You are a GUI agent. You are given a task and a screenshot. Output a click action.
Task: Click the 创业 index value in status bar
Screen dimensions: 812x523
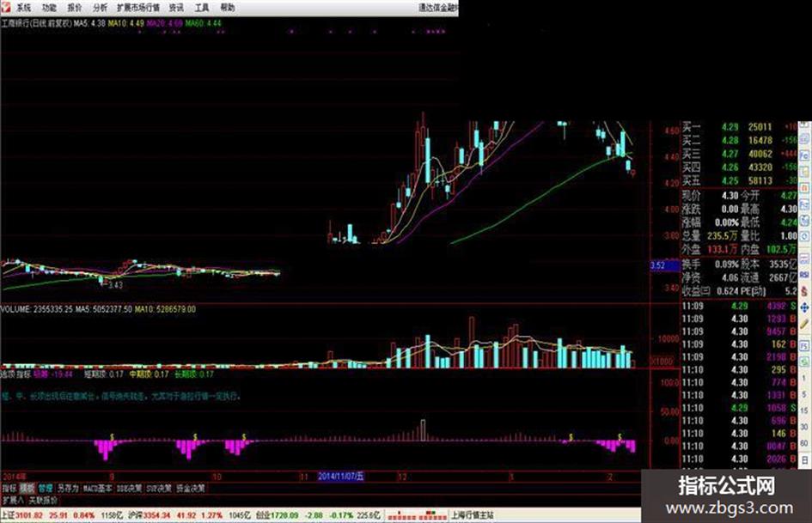coord(284,515)
